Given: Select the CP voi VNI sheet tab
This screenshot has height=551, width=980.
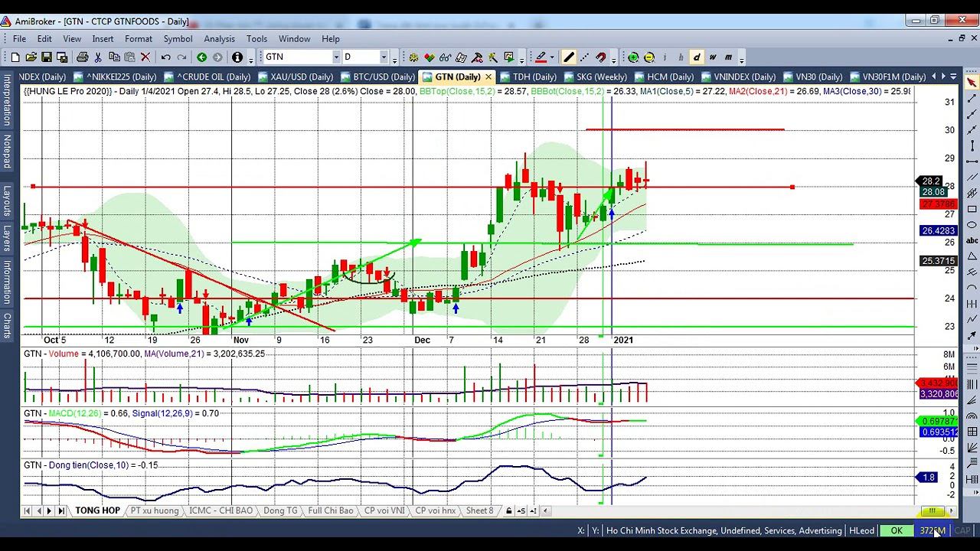Looking at the screenshot, I should [384, 510].
